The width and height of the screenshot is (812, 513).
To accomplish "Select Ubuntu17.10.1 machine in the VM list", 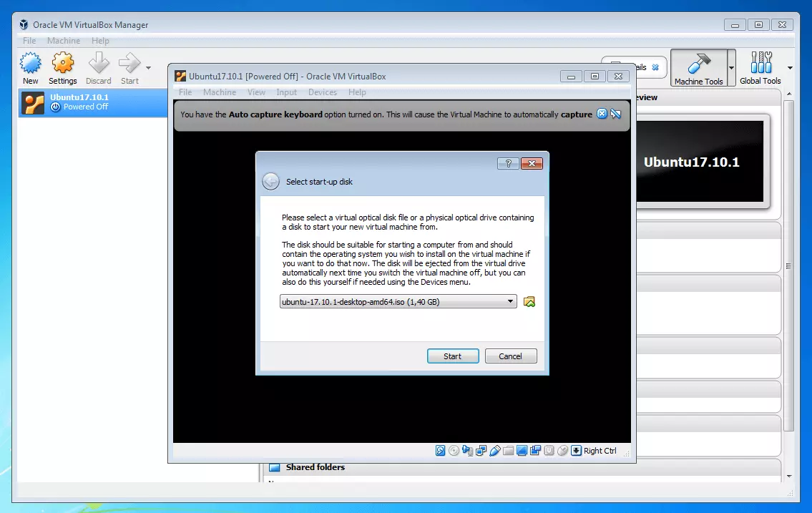I will [x=93, y=102].
